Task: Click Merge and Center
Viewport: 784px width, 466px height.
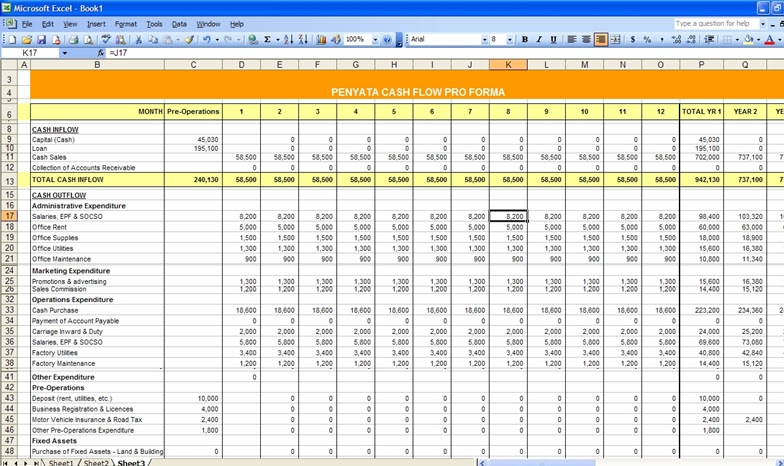Action: pos(615,40)
